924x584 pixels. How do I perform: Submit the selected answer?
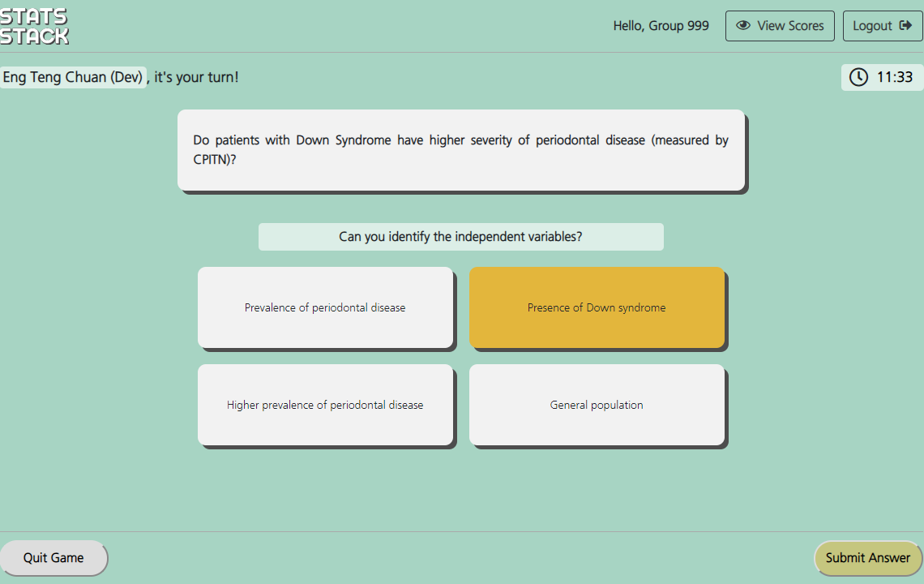tap(867, 557)
